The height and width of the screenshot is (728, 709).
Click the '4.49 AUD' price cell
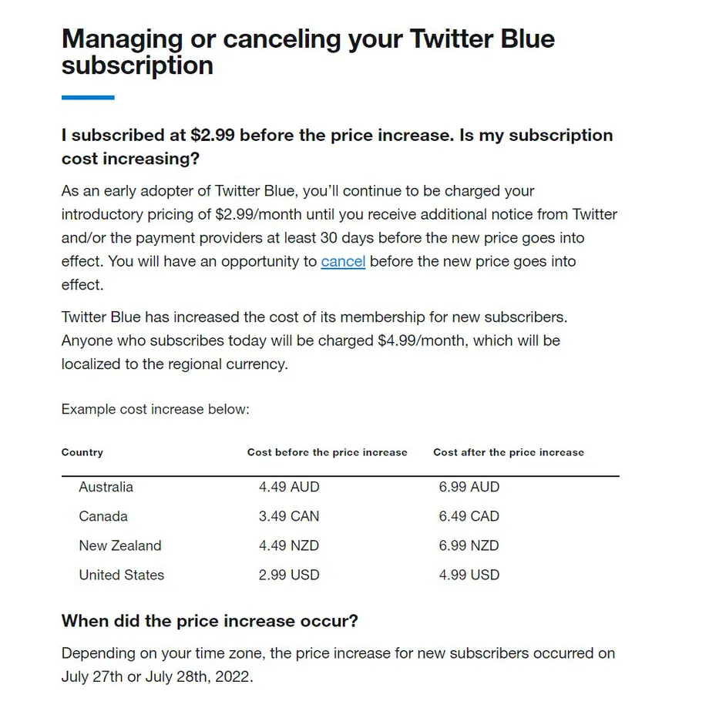coord(289,487)
